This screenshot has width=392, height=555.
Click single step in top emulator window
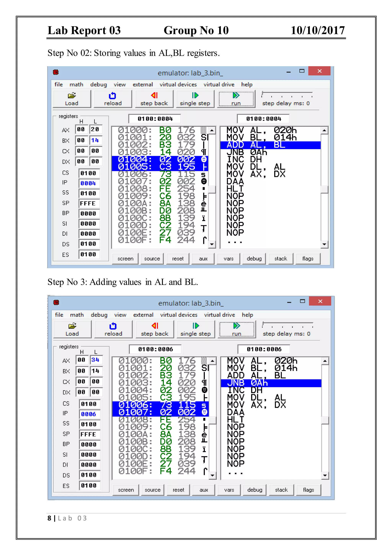[x=195, y=99]
